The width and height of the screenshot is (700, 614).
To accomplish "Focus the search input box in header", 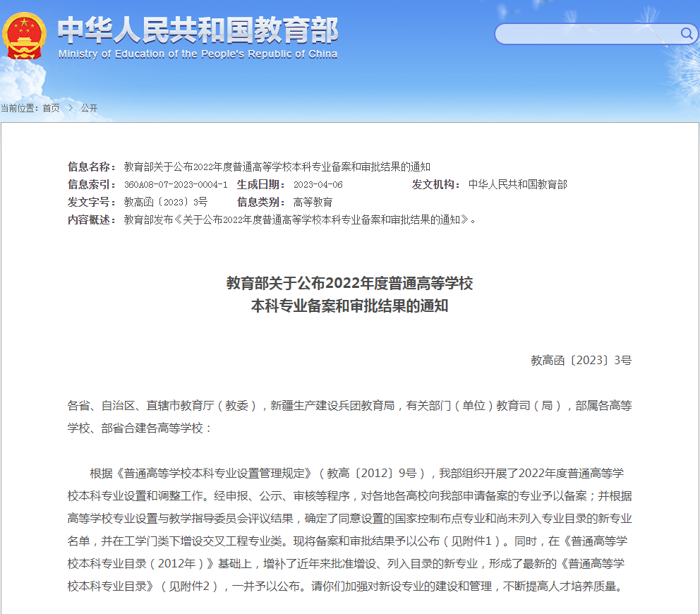I will [586, 34].
